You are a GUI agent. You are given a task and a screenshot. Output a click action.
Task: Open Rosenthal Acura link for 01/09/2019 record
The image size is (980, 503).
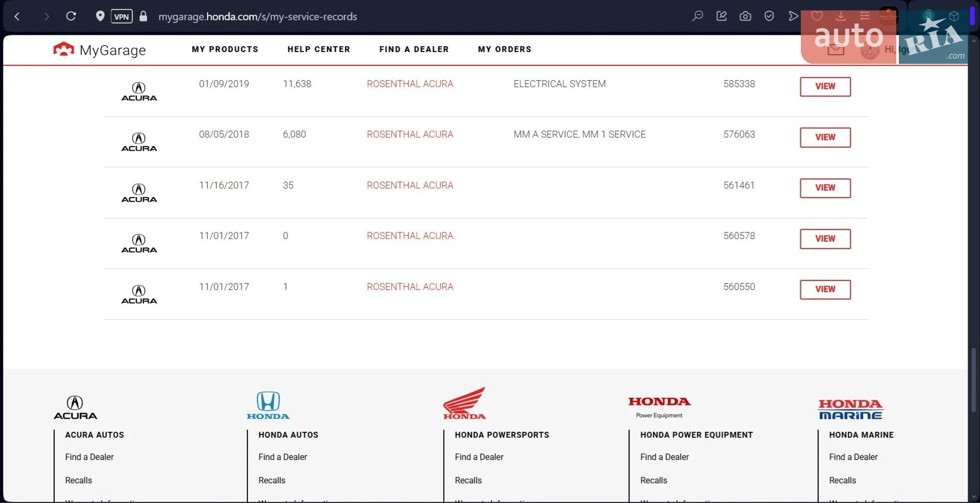(410, 84)
